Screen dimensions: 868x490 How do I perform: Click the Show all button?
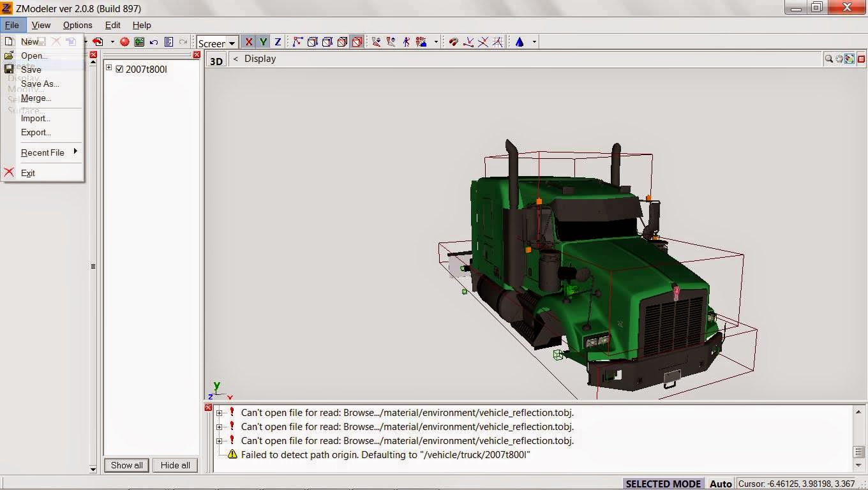[126, 465]
